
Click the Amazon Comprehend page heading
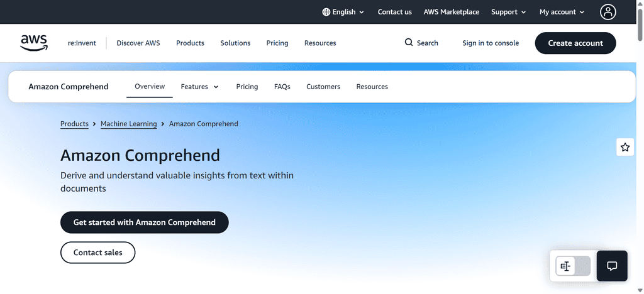click(140, 155)
